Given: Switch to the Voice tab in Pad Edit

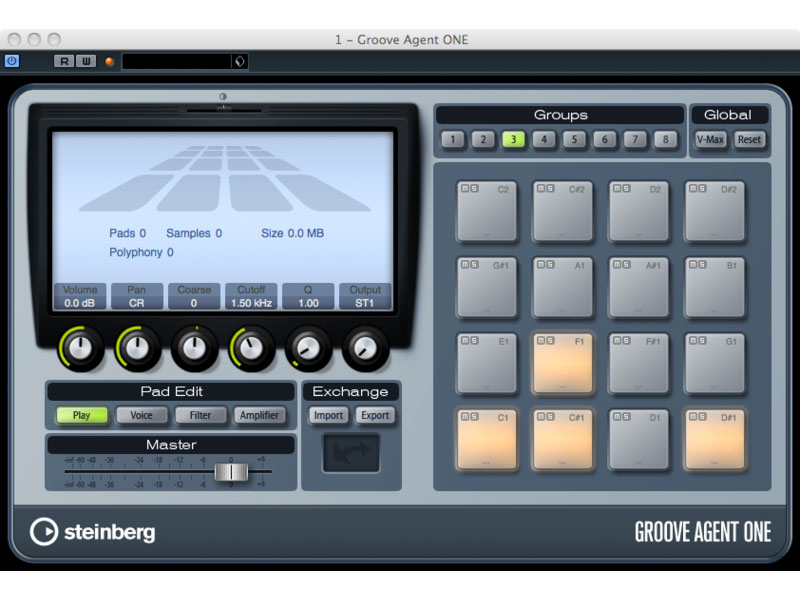Looking at the screenshot, I should [x=141, y=415].
